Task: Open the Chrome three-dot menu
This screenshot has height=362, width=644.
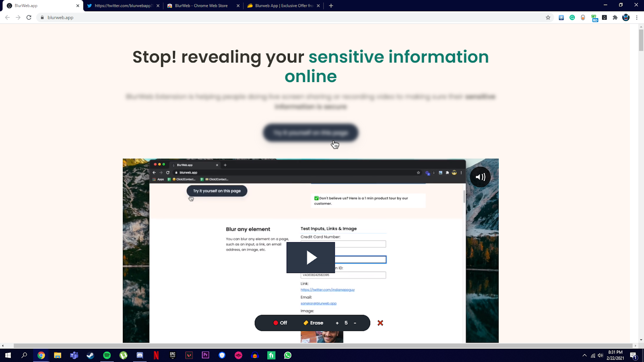Action: point(637,17)
